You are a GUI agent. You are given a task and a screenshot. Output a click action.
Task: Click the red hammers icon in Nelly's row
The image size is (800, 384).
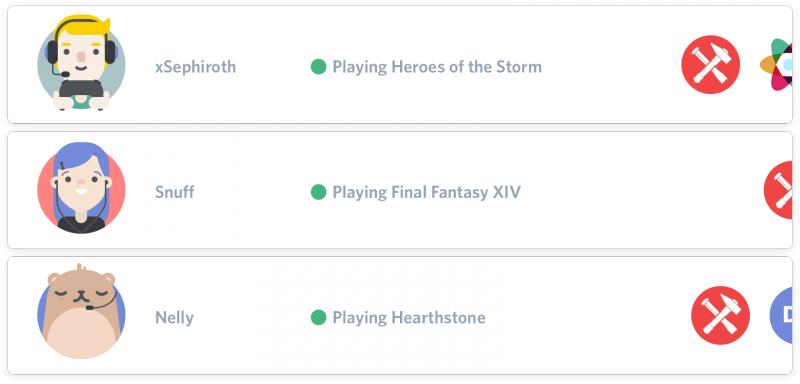pyautogui.click(x=720, y=315)
